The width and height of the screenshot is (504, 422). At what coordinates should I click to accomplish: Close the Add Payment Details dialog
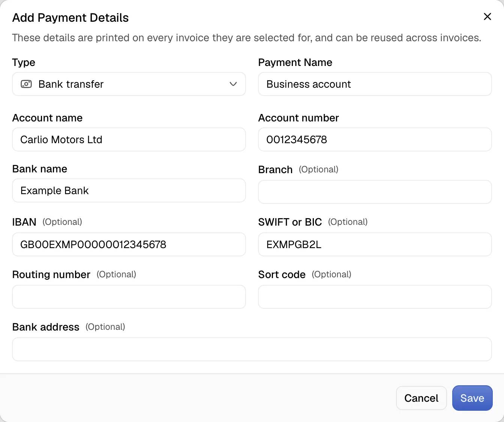[487, 16]
